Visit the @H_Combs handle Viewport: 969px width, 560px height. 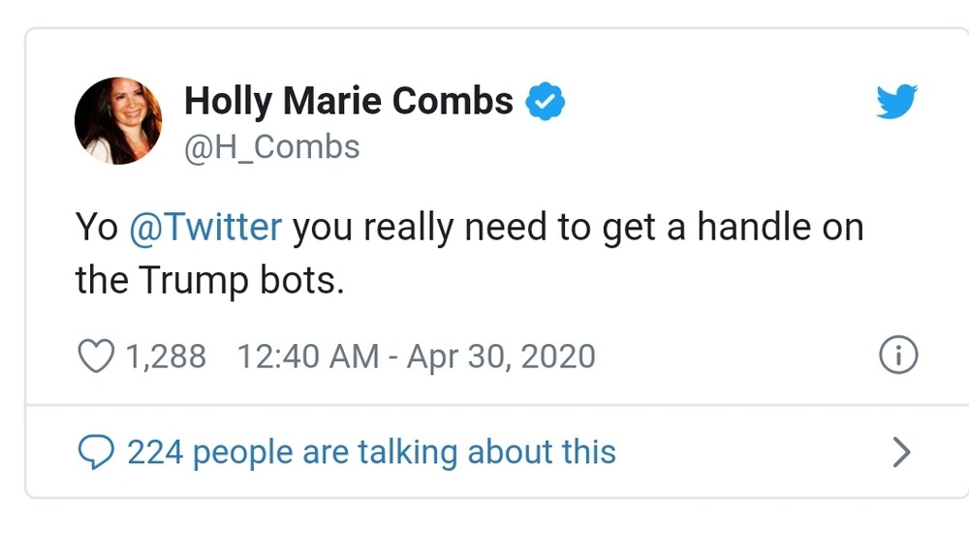pyautogui.click(x=271, y=146)
